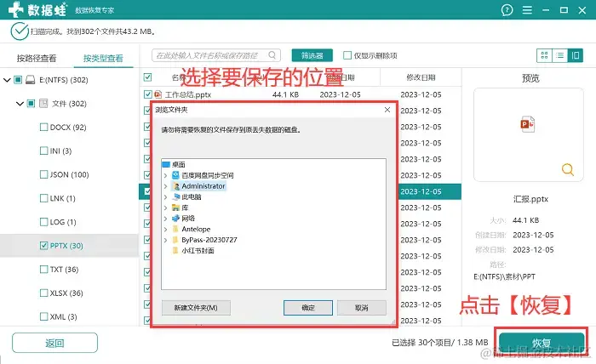Toggle the E:(NTFS) drive checkbox
Screen dimensions: 596x364
tap(18, 80)
